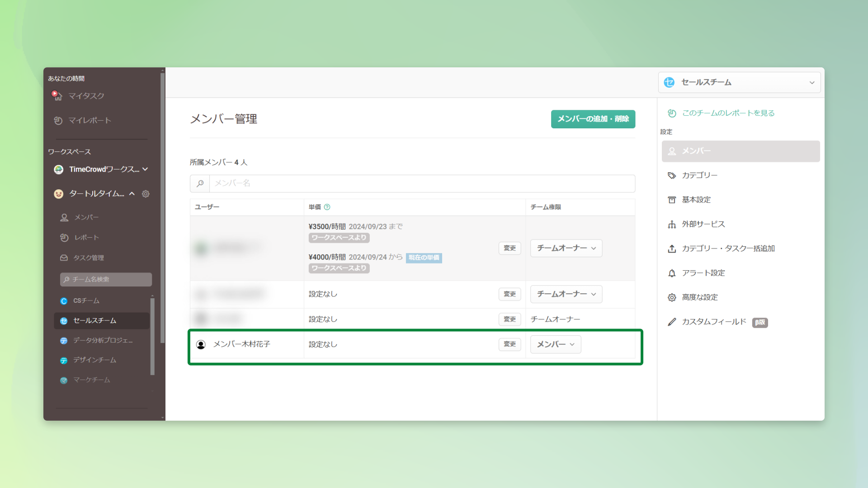Click the メンバー名 search field
868x488 pixels.
[420, 183]
